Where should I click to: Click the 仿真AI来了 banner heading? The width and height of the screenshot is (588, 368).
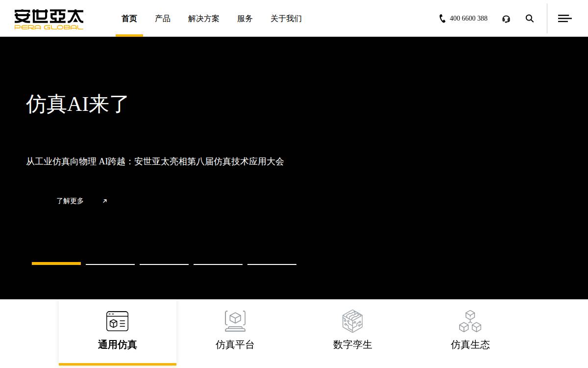pyautogui.click(x=77, y=104)
